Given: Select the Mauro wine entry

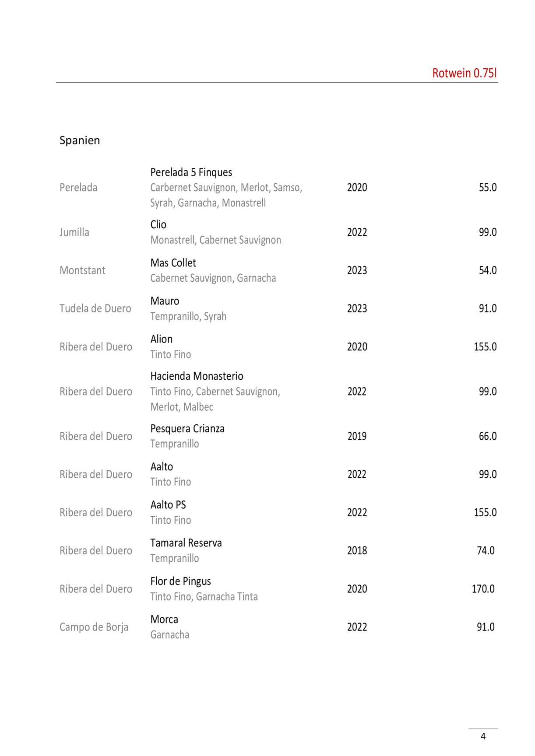Looking at the screenshot, I should pyautogui.click(x=165, y=301).
